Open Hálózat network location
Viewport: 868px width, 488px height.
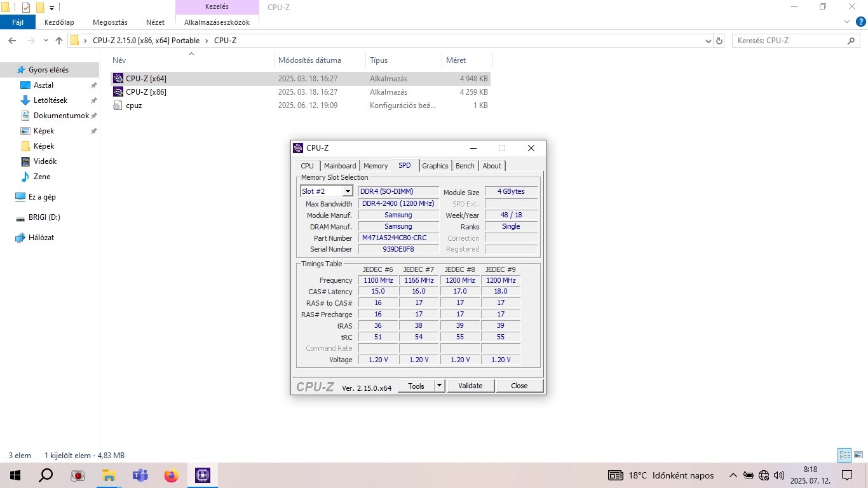coord(41,238)
